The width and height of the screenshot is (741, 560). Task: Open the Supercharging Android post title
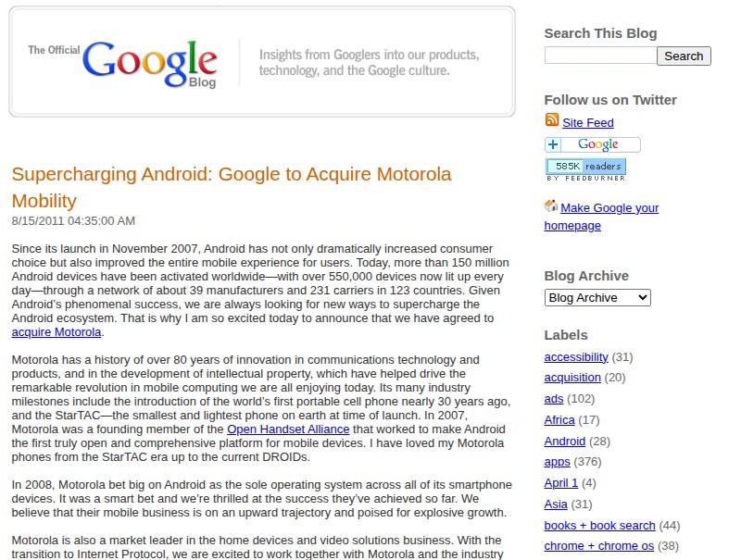tap(232, 188)
